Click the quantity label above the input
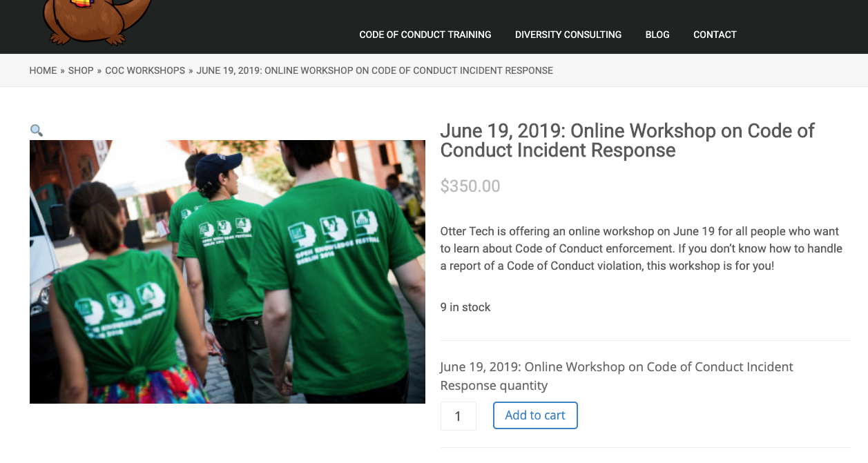The image size is (868, 463). pos(617,376)
